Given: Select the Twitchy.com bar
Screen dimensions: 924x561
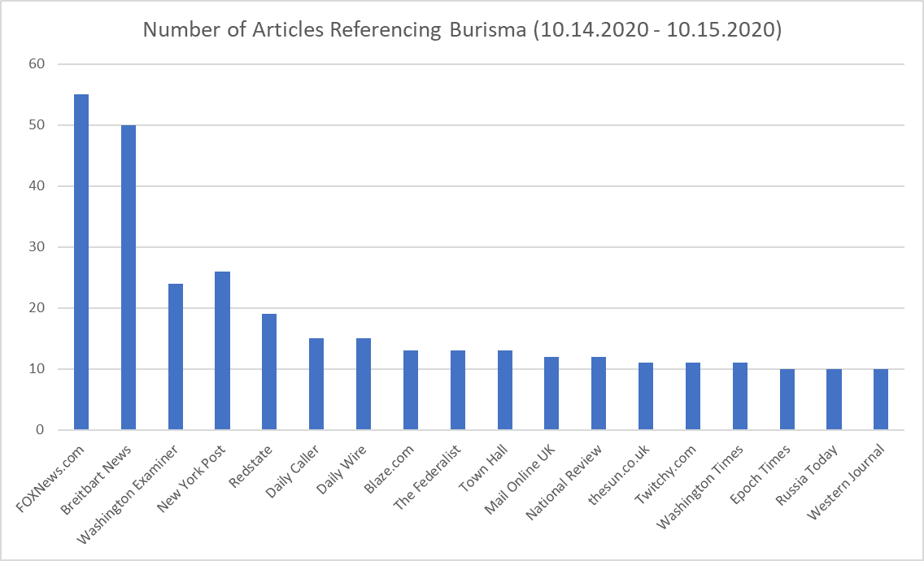Looking at the screenshot, I should point(693,396).
